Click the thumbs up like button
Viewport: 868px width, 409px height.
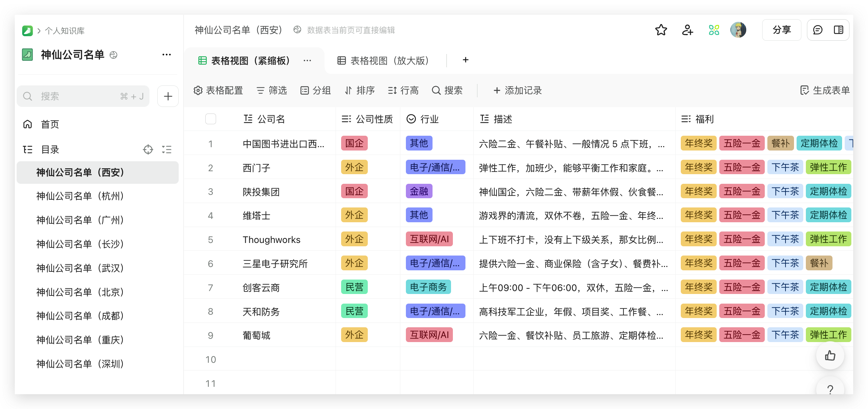point(830,356)
